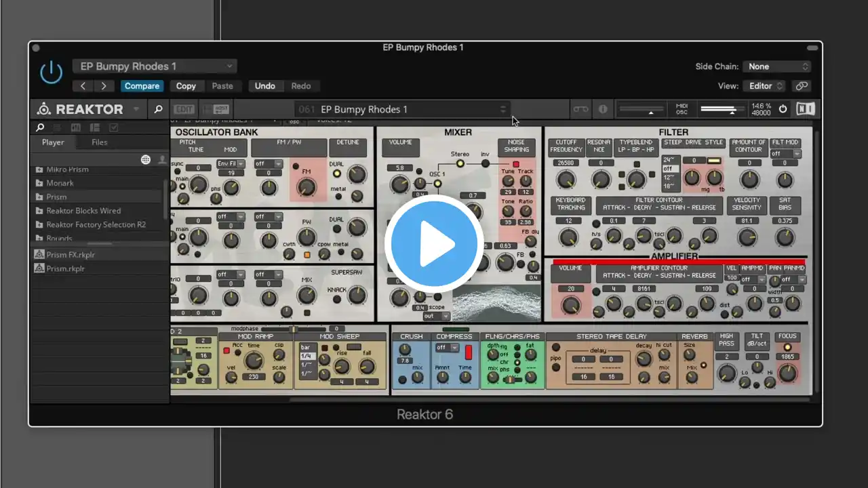Screen dimensions: 868x488
Task: Go to the previous preset arrow
Action: coord(83,86)
